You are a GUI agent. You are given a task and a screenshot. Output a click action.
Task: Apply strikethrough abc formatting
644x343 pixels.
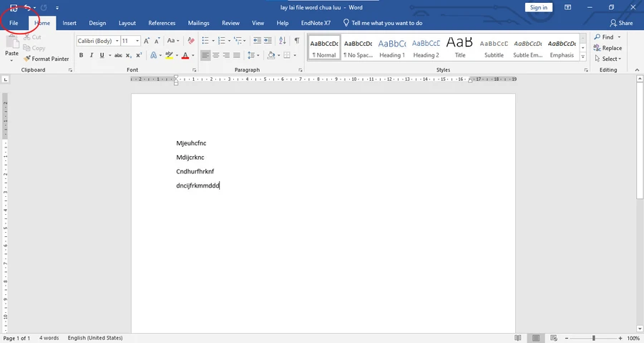click(x=118, y=55)
